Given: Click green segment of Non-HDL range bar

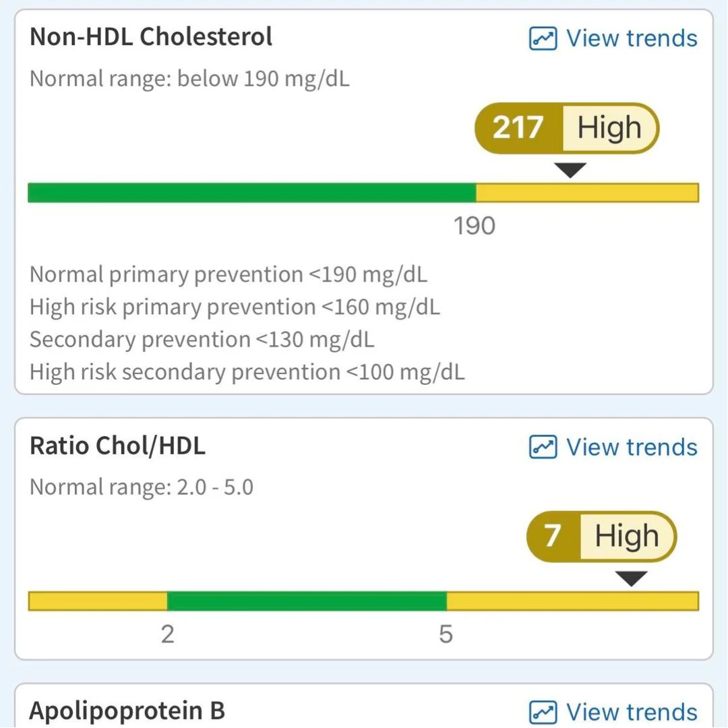Looking at the screenshot, I should click(x=252, y=193).
